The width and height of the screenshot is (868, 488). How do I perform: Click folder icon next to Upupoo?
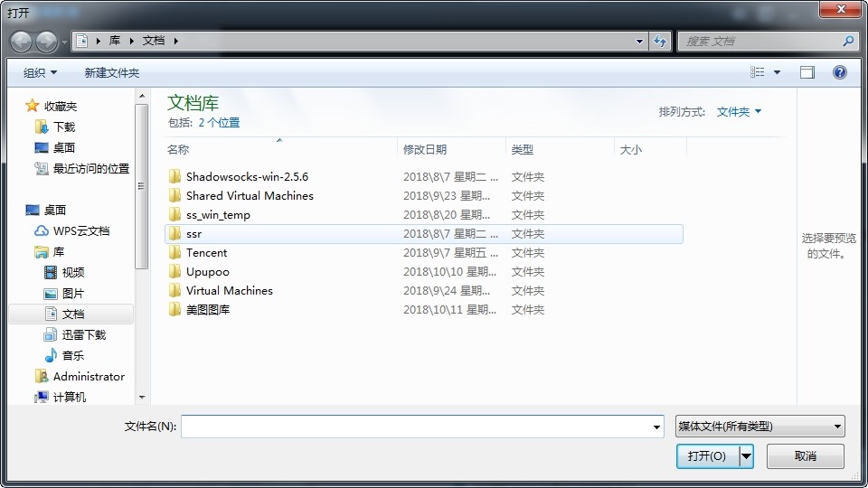pos(175,272)
